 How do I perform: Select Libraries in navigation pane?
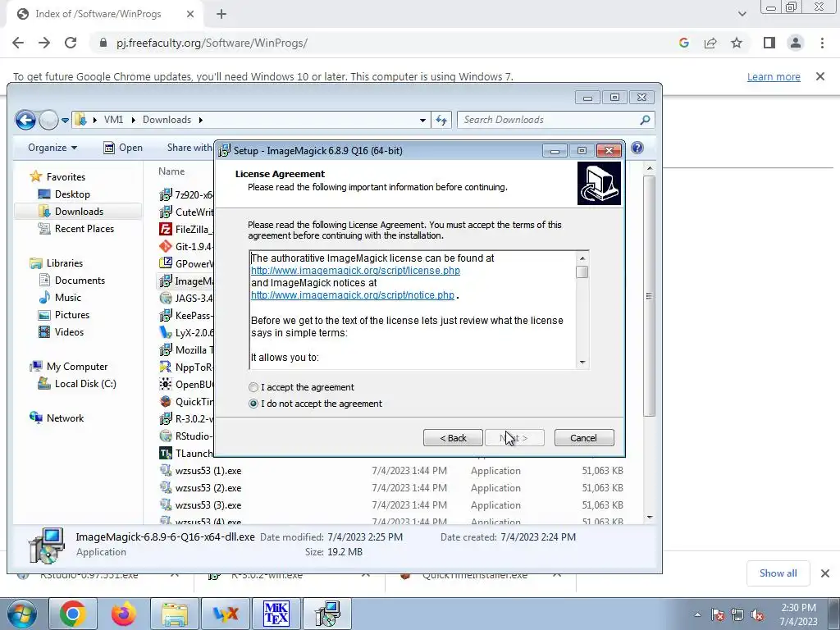point(64,263)
